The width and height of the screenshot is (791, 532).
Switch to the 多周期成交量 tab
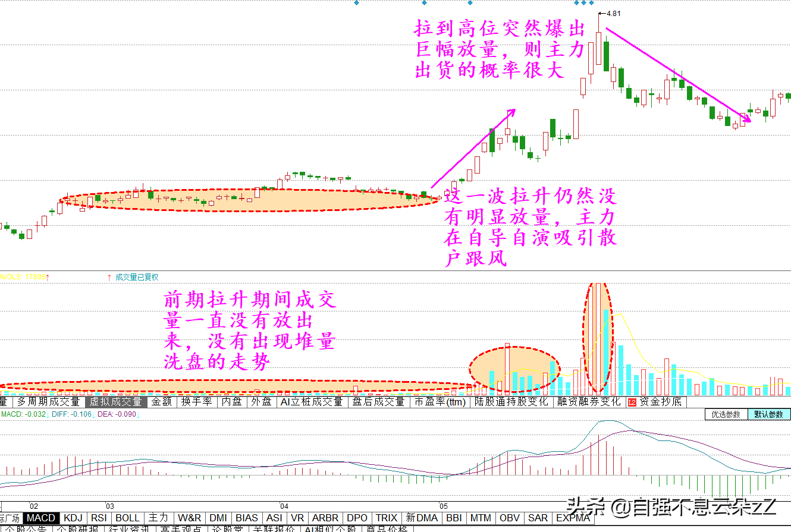tap(48, 402)
